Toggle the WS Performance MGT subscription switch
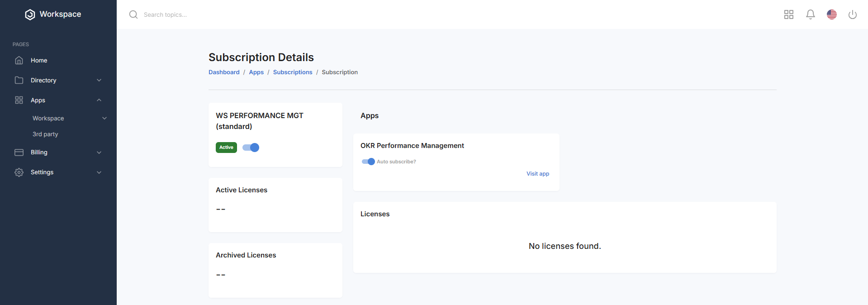868x305 pixels. [x=251, y=148]
